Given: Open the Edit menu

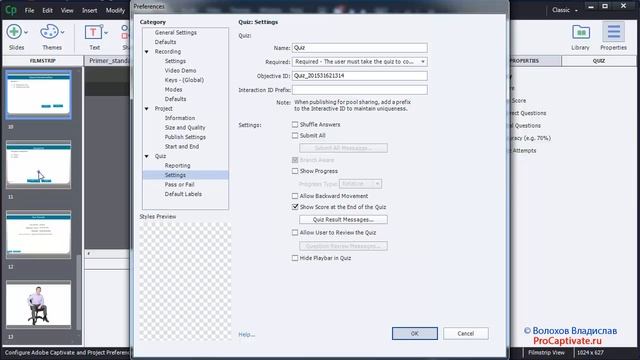Looking at the screenshot, I should point(47,10).
